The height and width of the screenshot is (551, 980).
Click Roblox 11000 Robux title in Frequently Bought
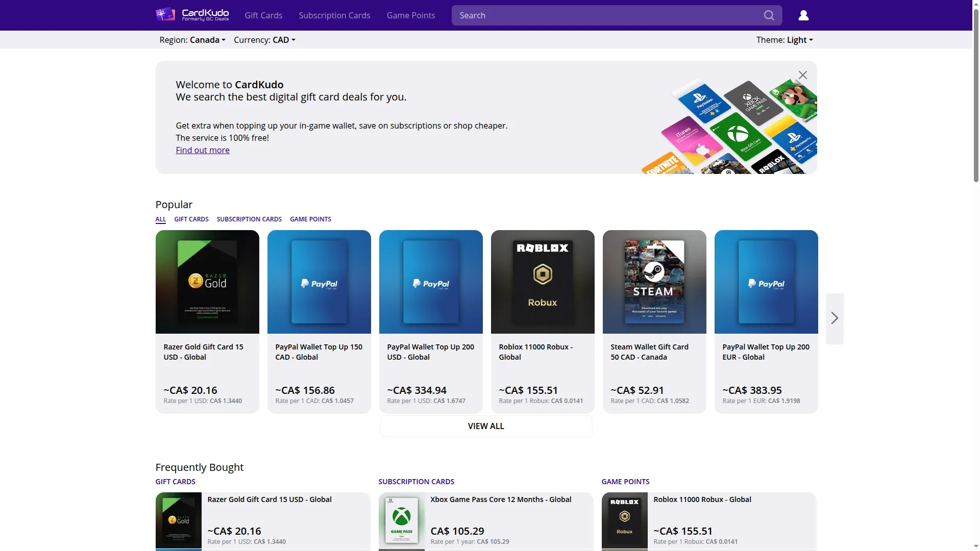pyautogui.click(x=702, y=499)
